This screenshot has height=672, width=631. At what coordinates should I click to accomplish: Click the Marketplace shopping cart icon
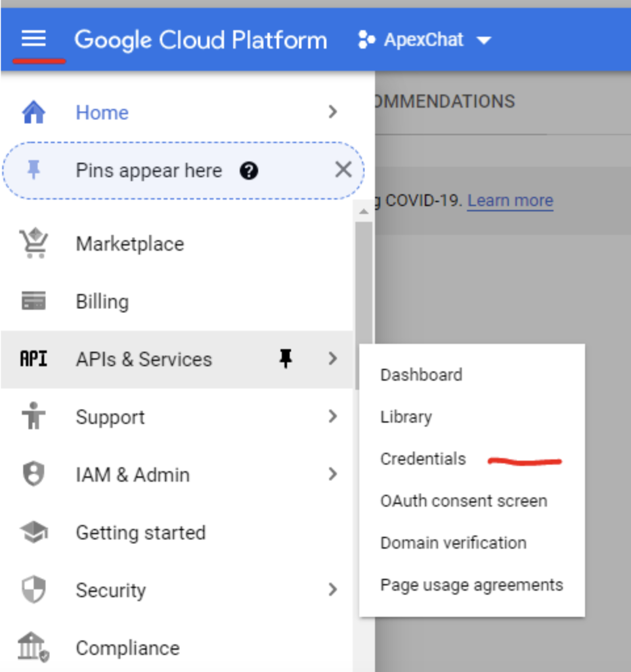click(x=33, y=244)
